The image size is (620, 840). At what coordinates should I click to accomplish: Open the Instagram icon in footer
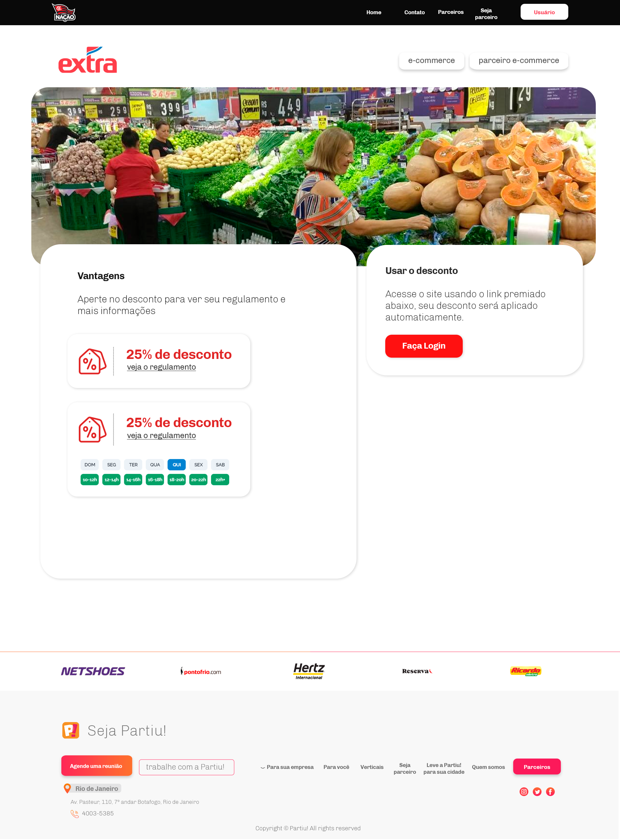coord(523,792)
